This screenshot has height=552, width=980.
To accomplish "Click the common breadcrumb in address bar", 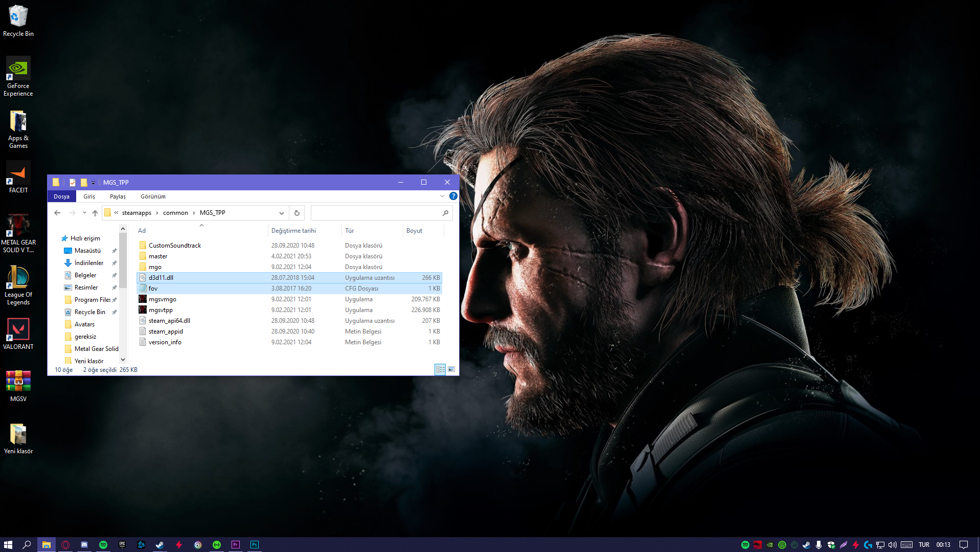I will click(x=175, y=213).
